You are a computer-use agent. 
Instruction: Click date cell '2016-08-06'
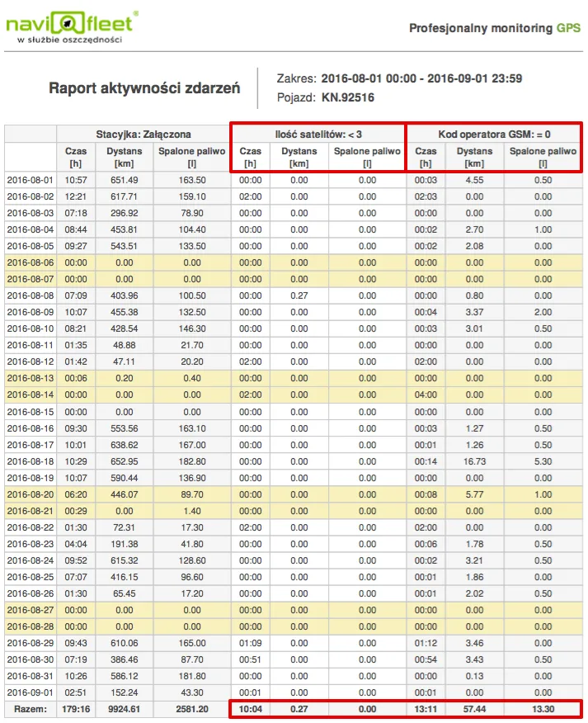tap(30, 262)
